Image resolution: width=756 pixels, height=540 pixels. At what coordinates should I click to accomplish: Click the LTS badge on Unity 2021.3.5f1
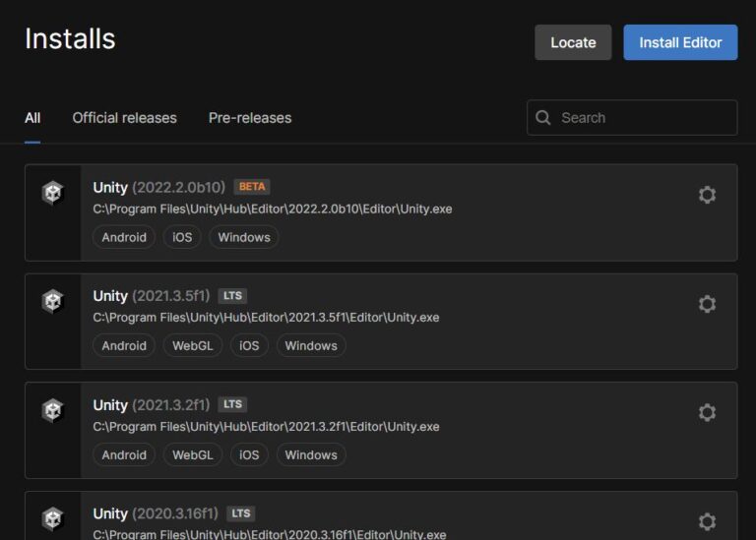232,295
